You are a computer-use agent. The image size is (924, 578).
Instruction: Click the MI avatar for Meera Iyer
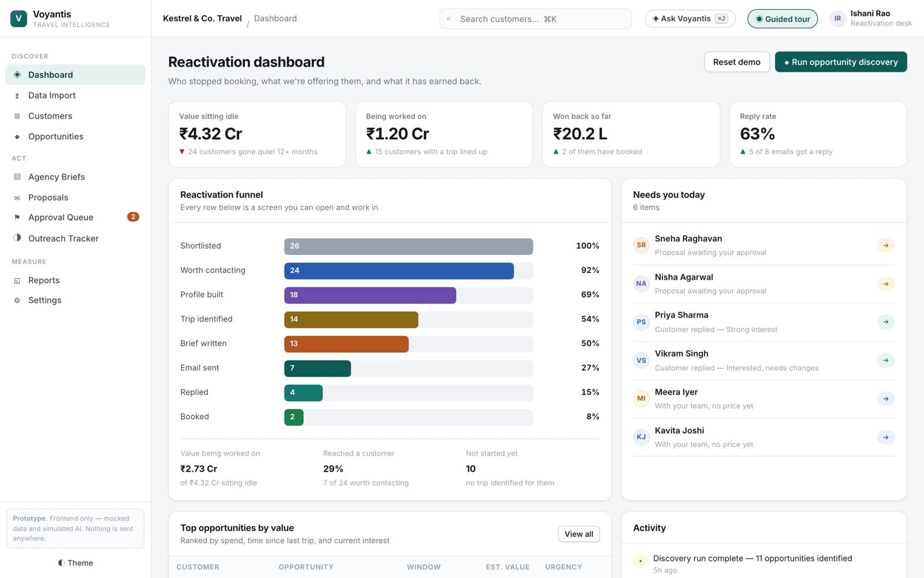tap(641, 399)
